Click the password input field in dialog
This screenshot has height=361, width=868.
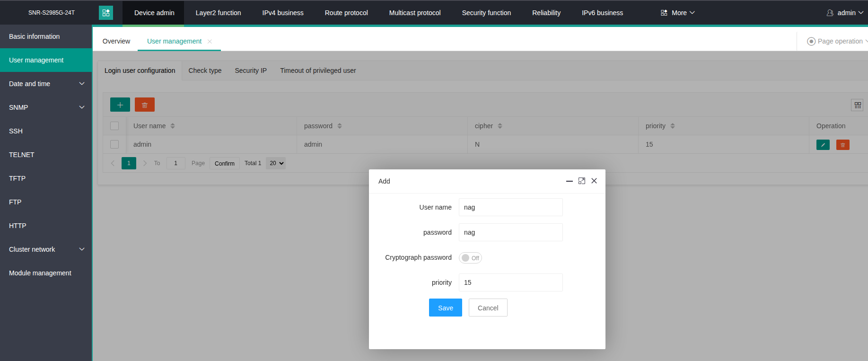[x=511, y=232]
